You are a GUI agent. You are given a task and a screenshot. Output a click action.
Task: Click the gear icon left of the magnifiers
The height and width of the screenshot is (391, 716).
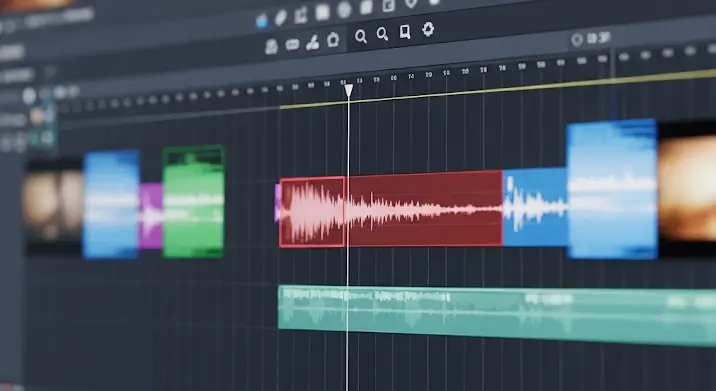[333, 40]
